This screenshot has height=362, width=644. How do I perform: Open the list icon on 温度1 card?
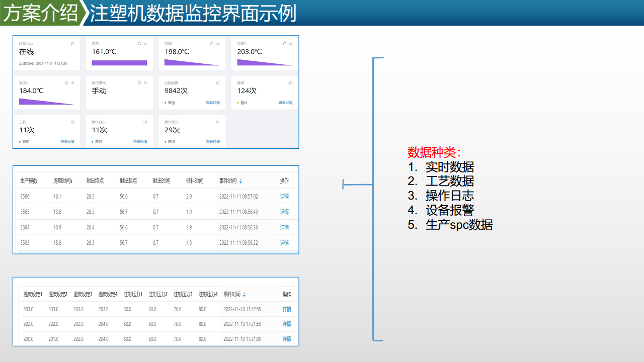(x=145, y=44)
